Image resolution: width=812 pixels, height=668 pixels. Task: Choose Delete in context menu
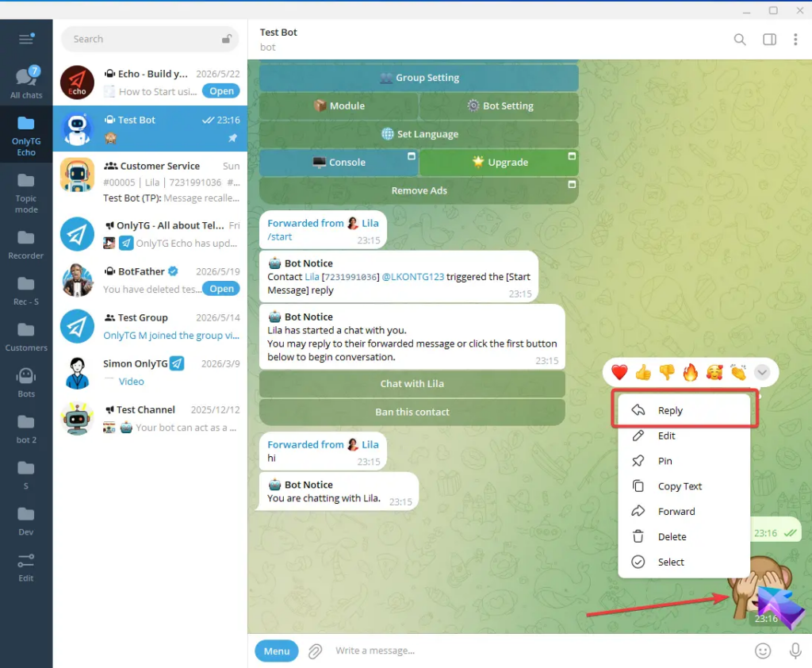(684, 537)
